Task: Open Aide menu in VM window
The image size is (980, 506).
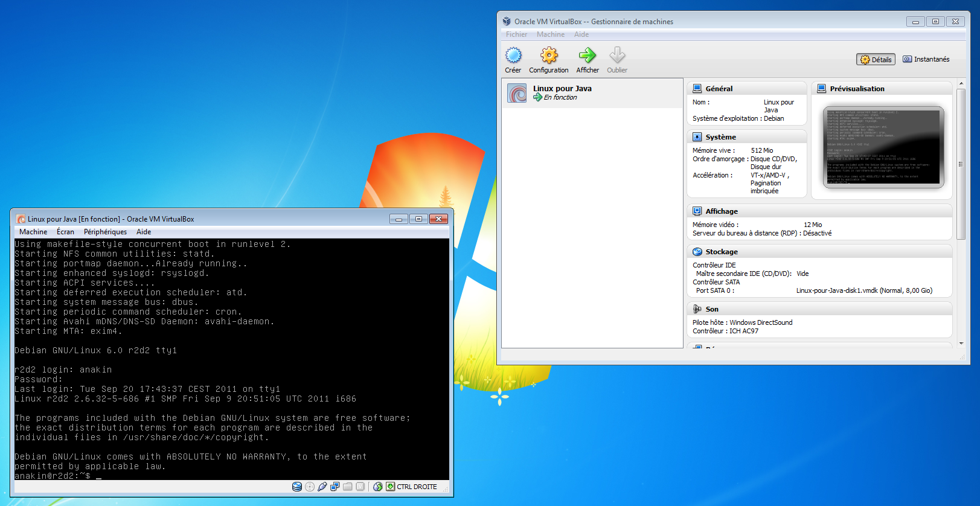Action: coord(144,232)
